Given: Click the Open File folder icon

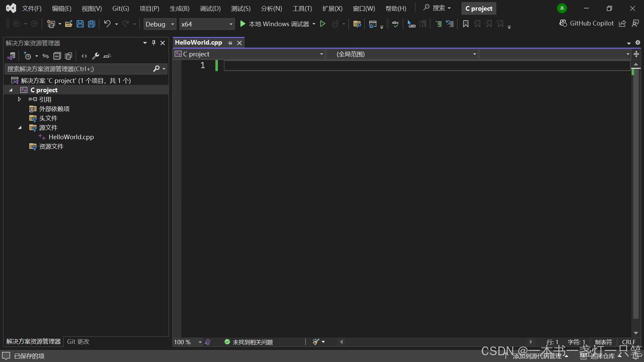Looking at the screenshot, I should tap(69, 24).
